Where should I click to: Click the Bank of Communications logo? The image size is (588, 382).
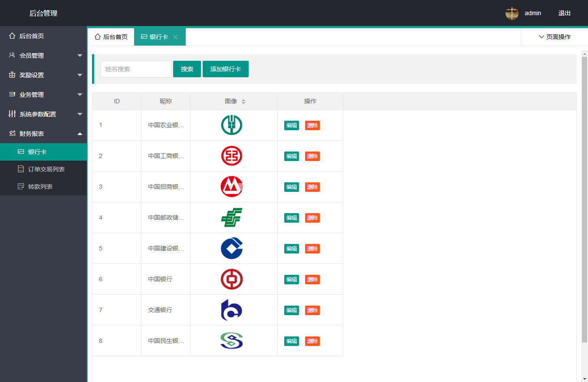pos(232,310)
